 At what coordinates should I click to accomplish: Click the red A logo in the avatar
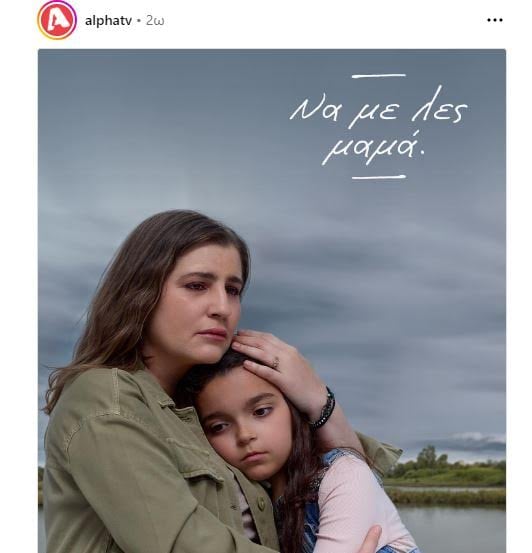pos(57,20)
